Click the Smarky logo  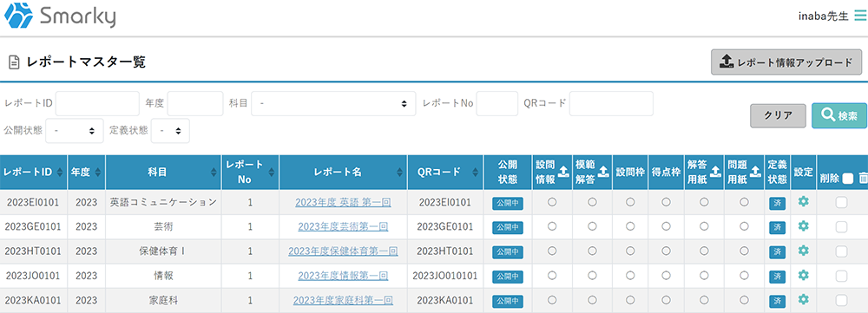point(60,16)
